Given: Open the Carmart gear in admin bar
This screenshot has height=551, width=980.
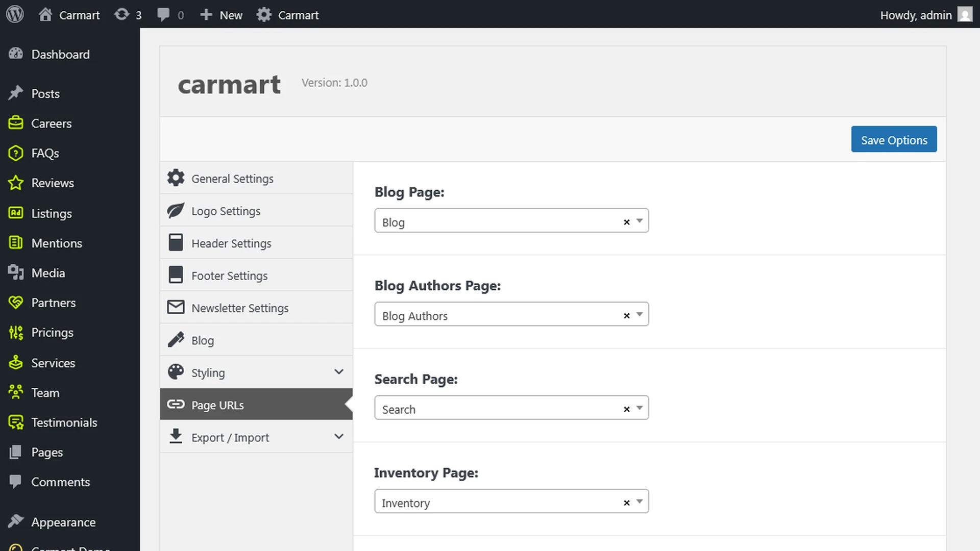Looking at the screenshot, I should click(264, 15).
